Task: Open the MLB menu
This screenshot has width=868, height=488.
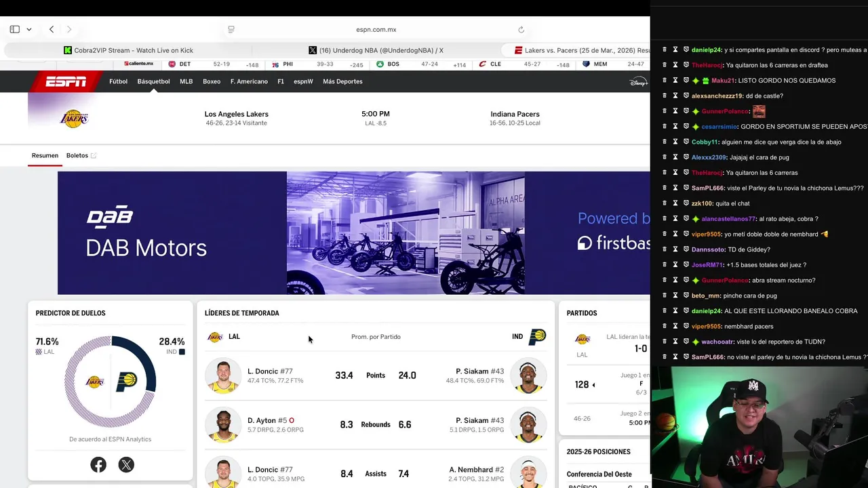Action: (186, 81)
